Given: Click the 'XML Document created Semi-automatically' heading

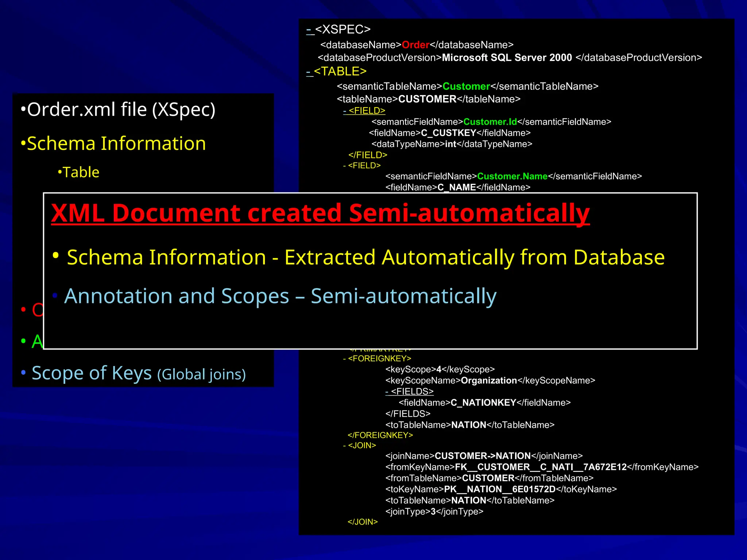Looking at the screenshot, I should pos(320,213).
